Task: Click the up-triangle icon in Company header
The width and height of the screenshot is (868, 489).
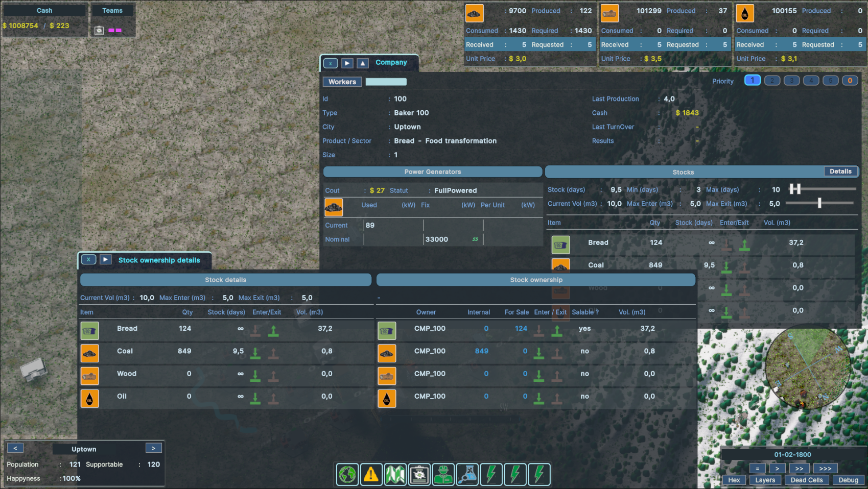Action: click(x=363, y=63)
